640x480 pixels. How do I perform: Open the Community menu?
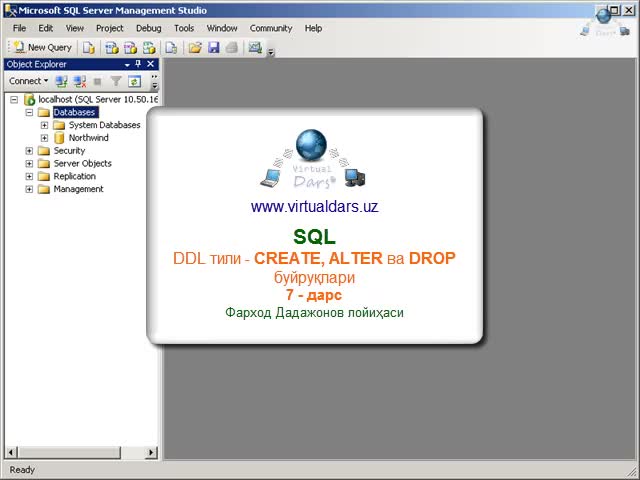pyautogui.click(x=271, y=28)
